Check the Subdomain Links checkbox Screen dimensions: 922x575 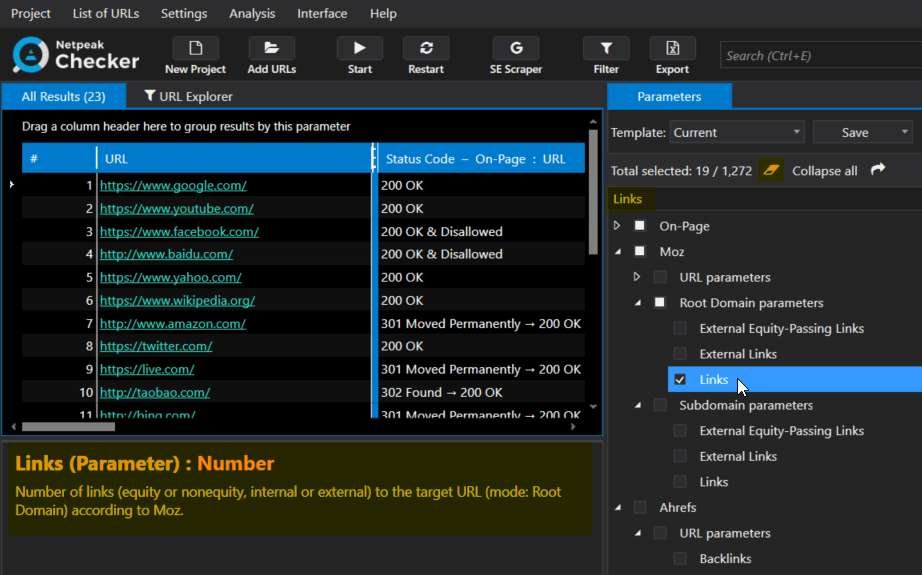click(680, 482)
